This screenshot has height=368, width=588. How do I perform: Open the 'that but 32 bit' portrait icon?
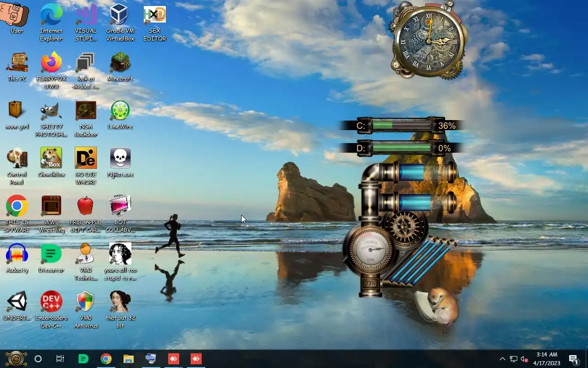pos(120,310)
